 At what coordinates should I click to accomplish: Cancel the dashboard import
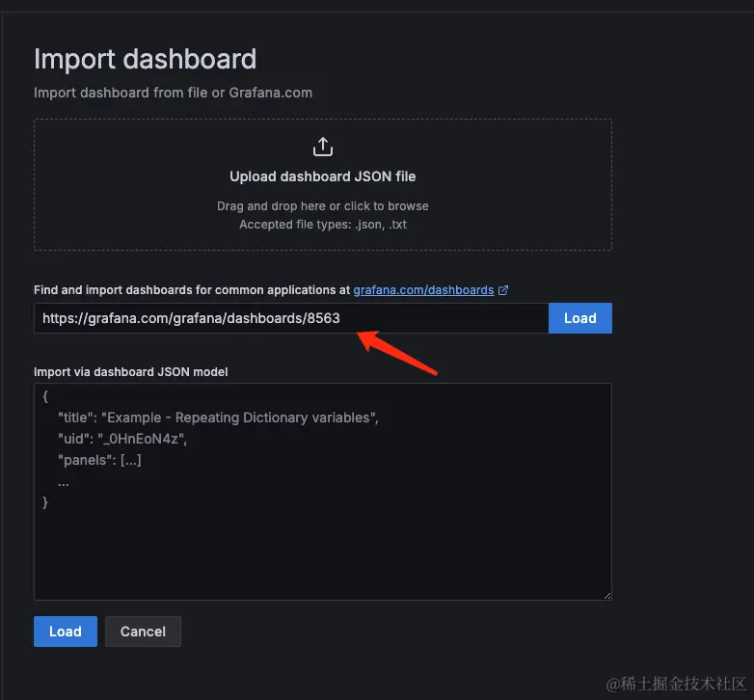click(143, 632)
